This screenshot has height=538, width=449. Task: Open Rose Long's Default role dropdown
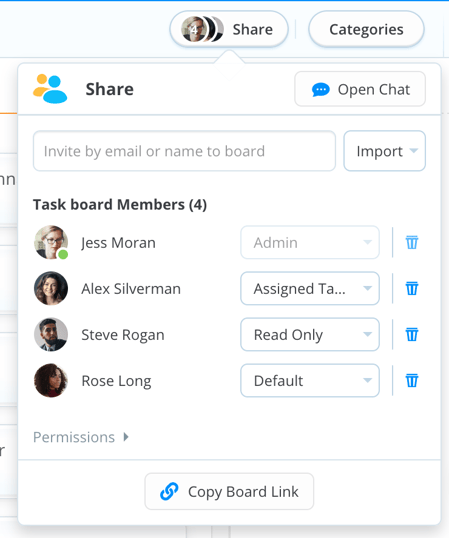tap(310, 381)
